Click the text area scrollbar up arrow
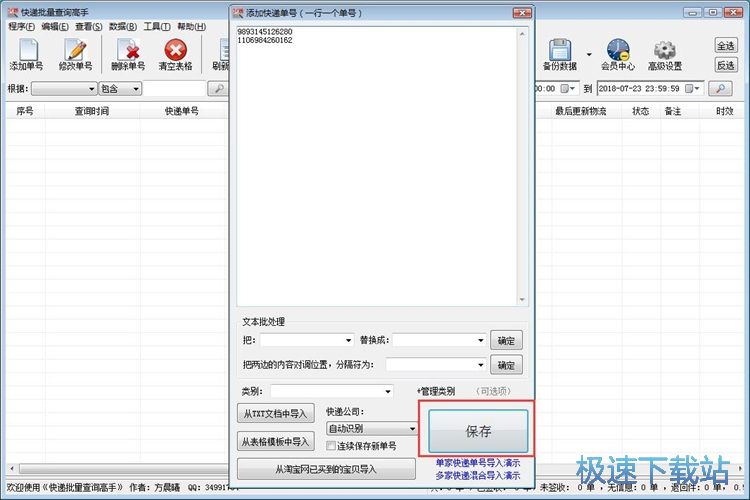Viewport: 750px width, 500px height. (522, 33)
